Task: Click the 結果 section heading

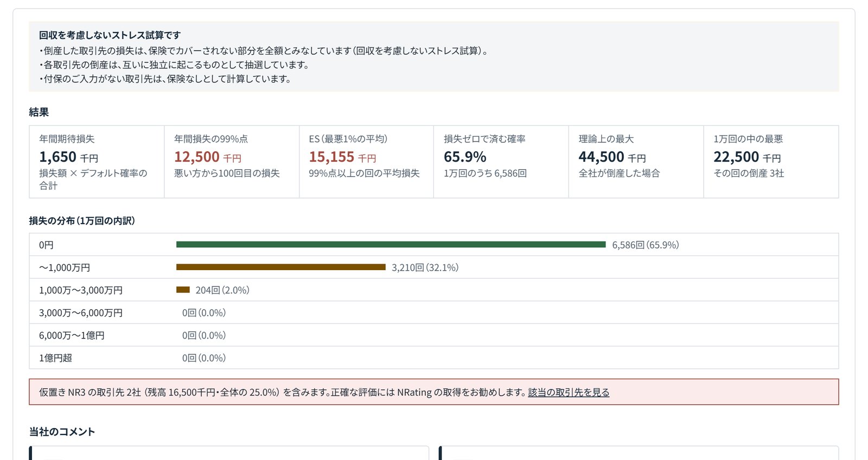Action: click(39, 112)
